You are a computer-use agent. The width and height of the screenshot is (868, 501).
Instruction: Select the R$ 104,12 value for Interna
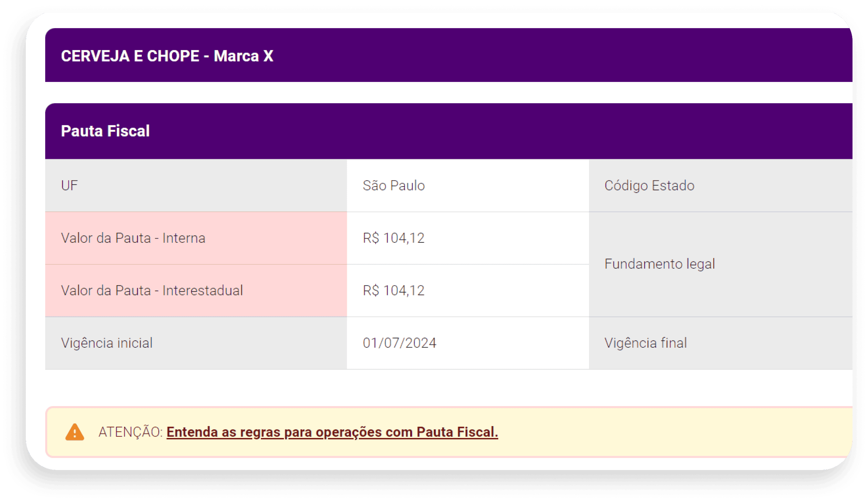pos(393,238)
